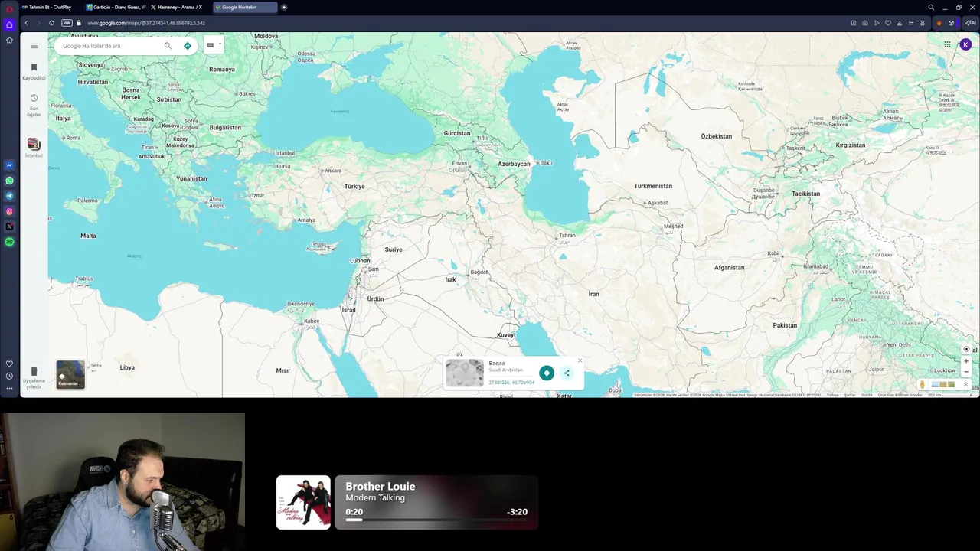Select the Google Haritalar tab

[245, 7]
